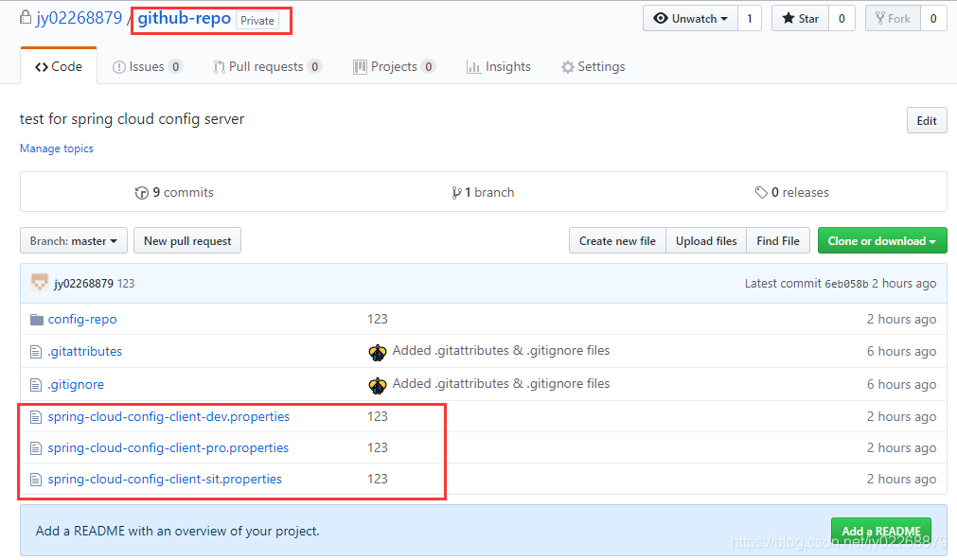
Task: Click Manage topics link
Action: 57,149
